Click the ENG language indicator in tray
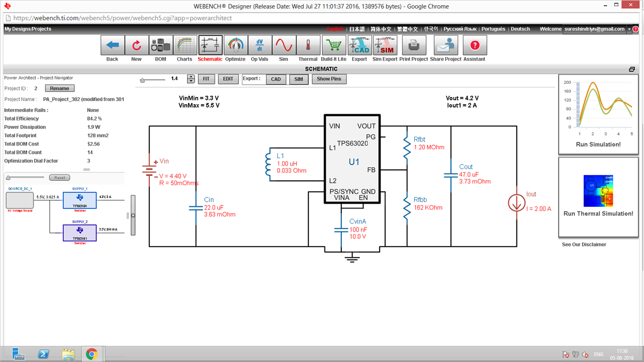 598,355
